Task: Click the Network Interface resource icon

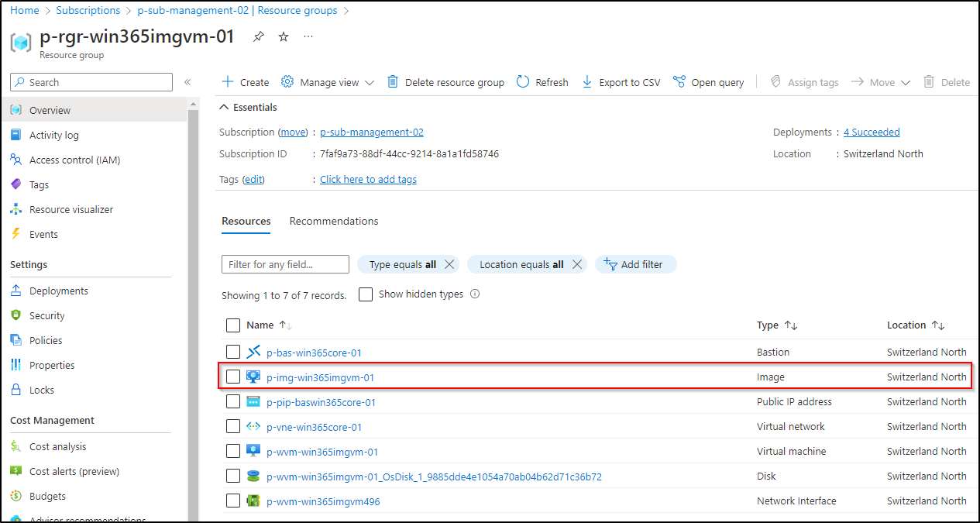Action: tap(253, 501)
